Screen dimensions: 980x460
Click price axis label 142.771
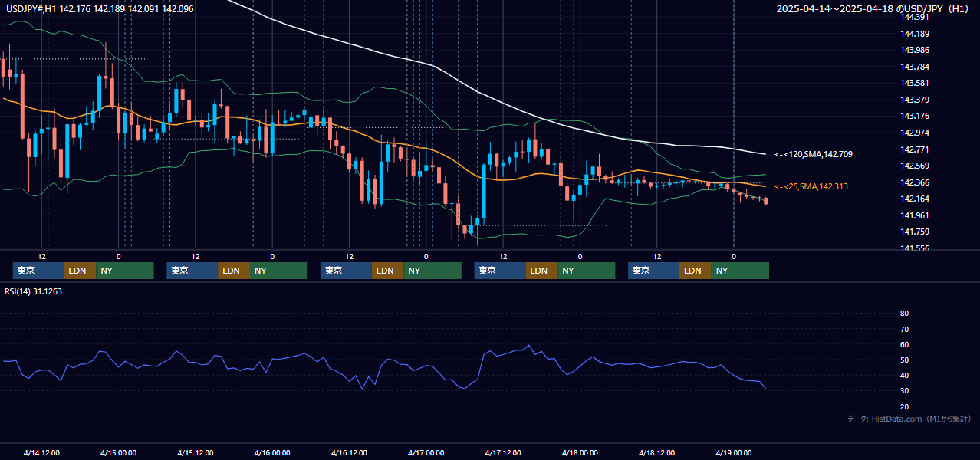(x=915, y=149)
